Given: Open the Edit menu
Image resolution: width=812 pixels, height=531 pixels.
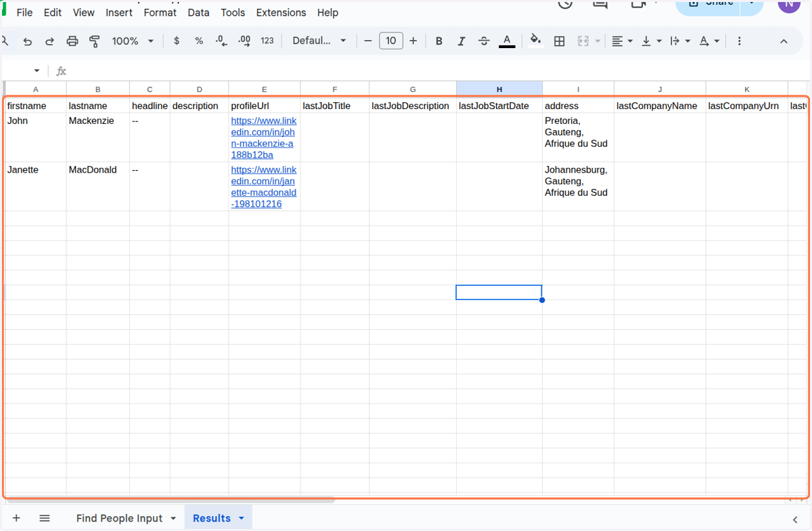Looking at the screenshot, I should [53, 12].
